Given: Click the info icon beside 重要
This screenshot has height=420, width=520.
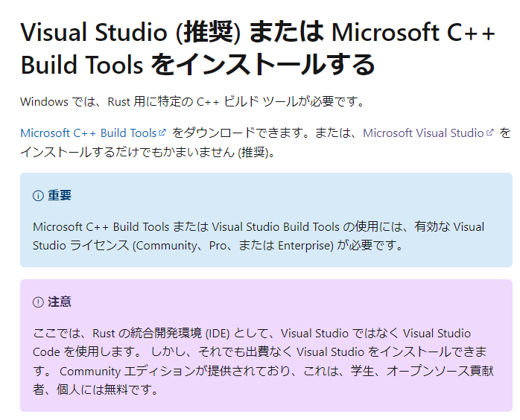Looking at the screenshot, I should (38, 196).
